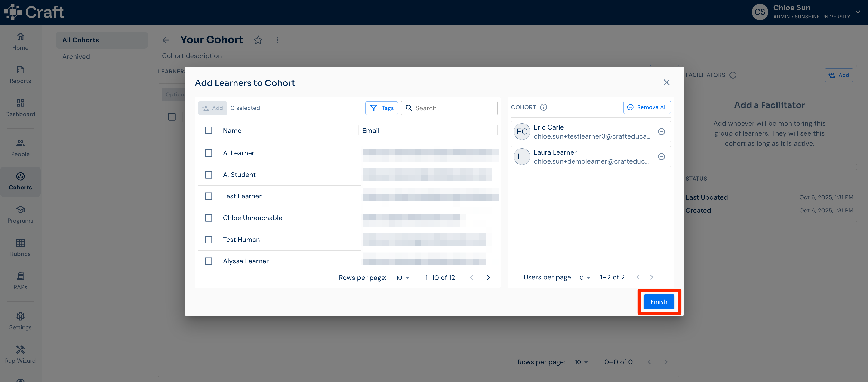Open the Rows per page dropdown in the dialog
The image size is (868, 382).
pyautogui.click(x=402, y=278)
